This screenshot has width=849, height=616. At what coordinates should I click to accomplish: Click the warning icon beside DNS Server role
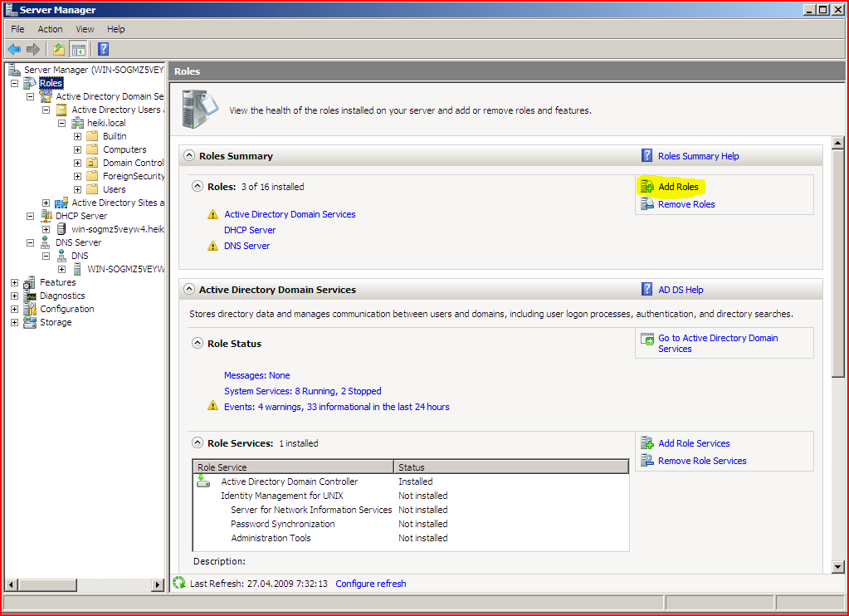[212, 246]
